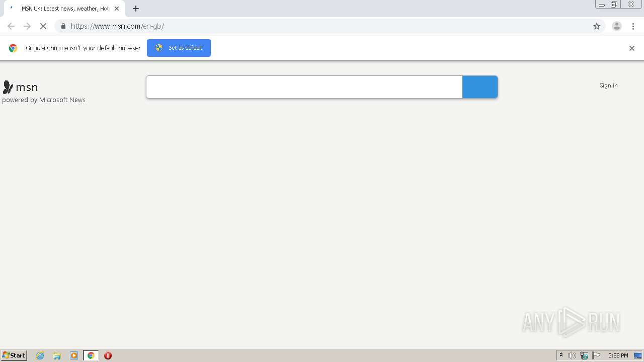
Task: Open Chrome three-dot menu
Action: pos(633,26)
